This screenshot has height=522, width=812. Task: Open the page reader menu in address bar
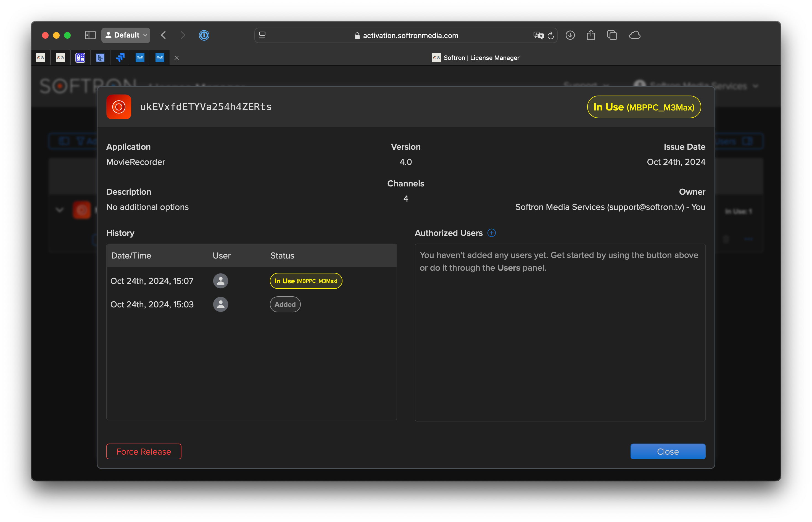click(262, 35)
